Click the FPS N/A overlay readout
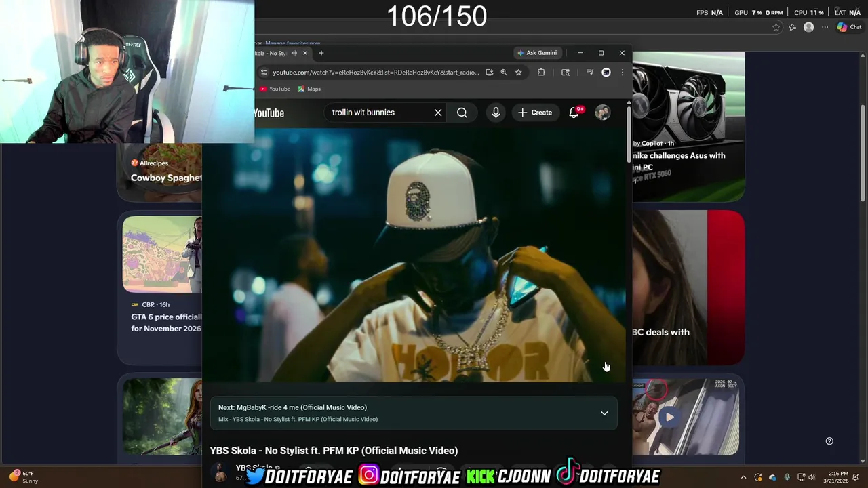The height and width of the screenshot is (488, 868). click(x=709, y=12)
